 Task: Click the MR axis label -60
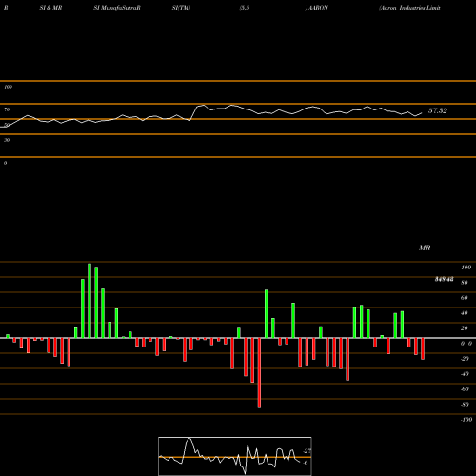[465, 389]
